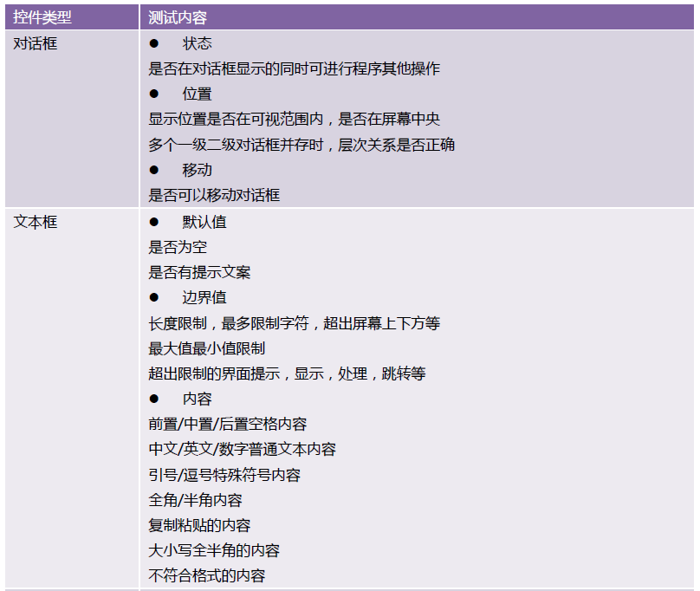Click the line 是否在对话框显示的同时可进行程序其他操作
Screen dimensions: 700x591
295,68
